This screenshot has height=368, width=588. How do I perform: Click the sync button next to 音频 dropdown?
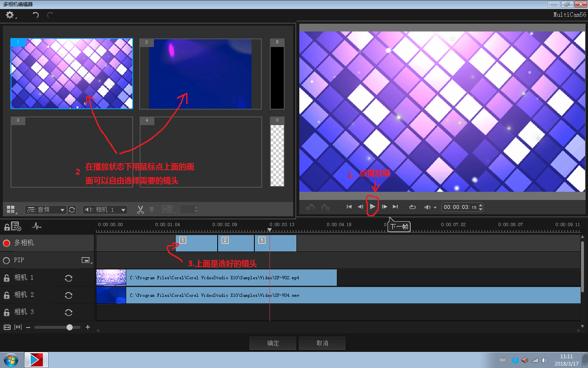72,210
